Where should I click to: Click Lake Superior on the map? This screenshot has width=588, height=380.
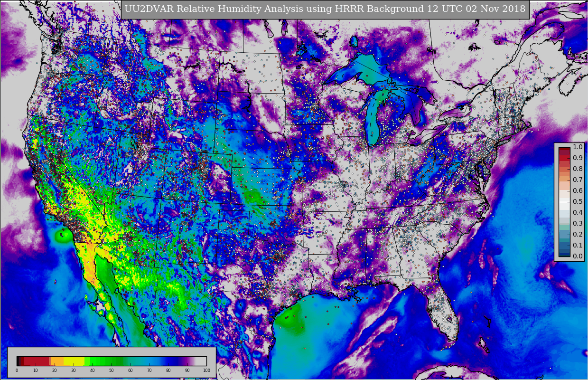click(x=365, y=71)
